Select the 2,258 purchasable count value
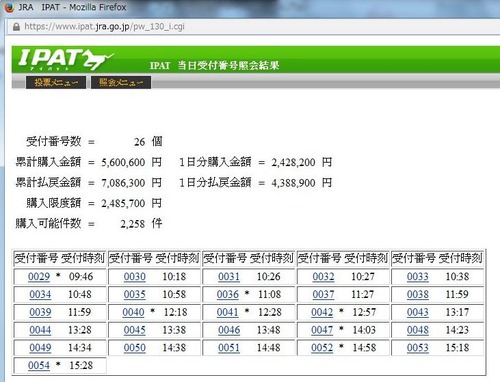 pos(133,224)
